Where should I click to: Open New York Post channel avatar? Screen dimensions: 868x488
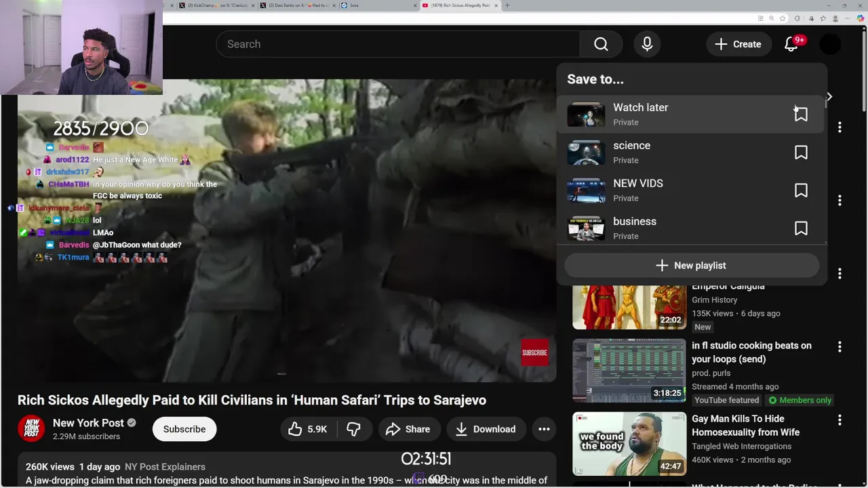(31, 429)
